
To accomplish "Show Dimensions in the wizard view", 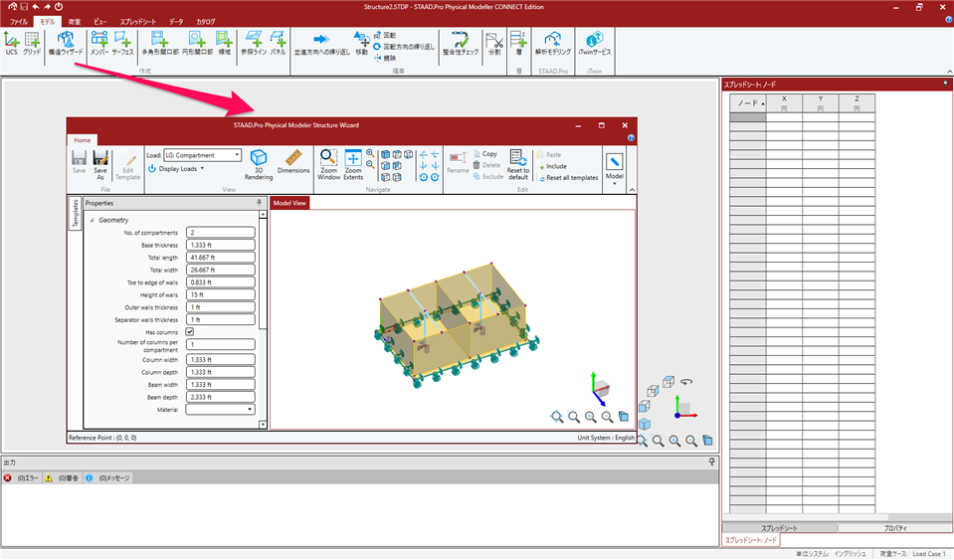I will [x=293, y=162].
